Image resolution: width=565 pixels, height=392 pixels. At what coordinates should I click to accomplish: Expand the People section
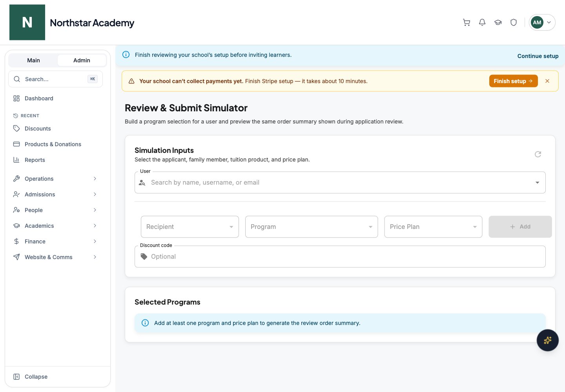pyautogui.click(x=55, y=210)
